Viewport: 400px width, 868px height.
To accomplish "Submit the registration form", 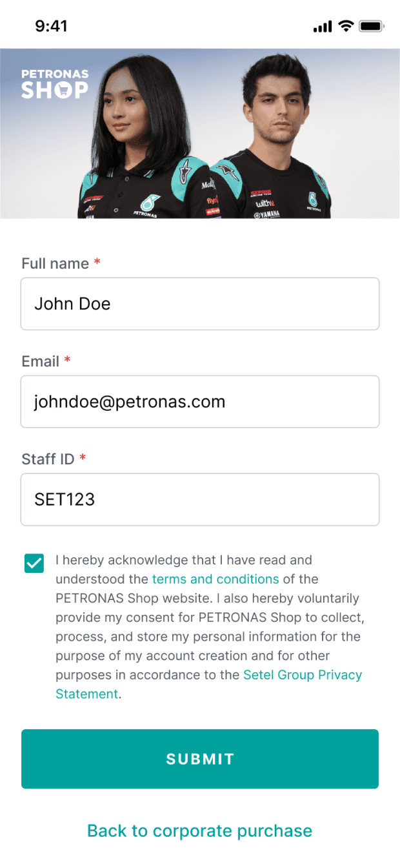I will click(200, 759).
